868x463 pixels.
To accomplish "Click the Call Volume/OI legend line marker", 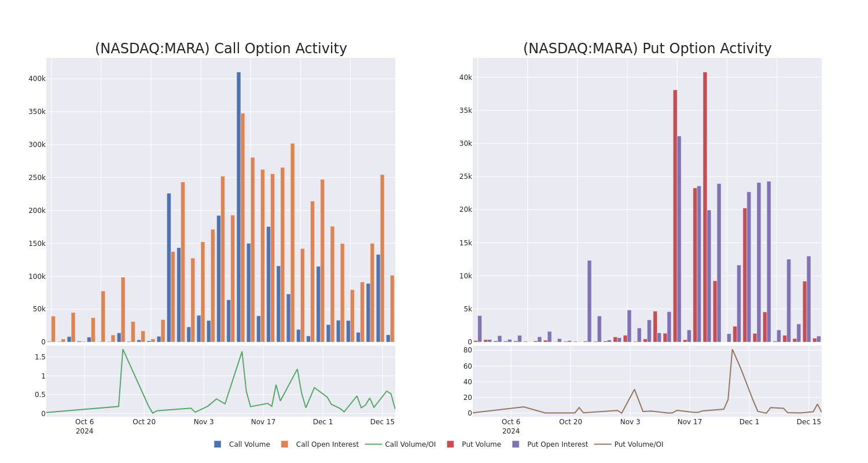I will point(373,444).
